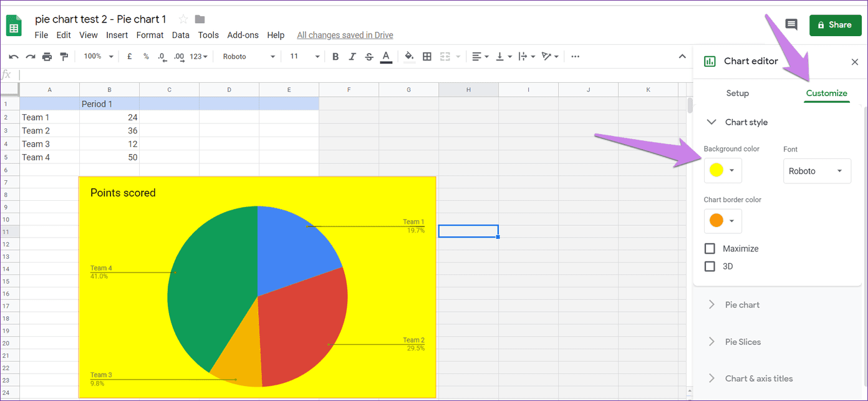Click the undo arrow icon
This screenshot has width=868, height=401.
pyautogui.click(x=14, y=57)
